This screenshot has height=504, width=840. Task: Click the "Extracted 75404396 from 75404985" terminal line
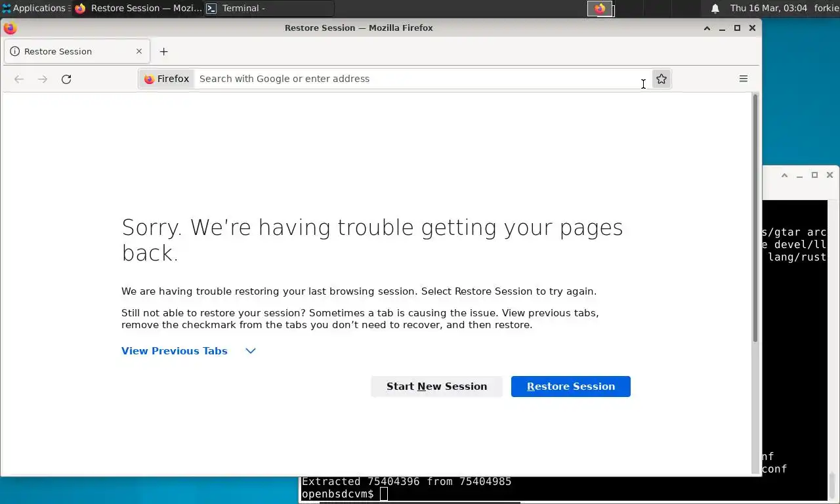[x=406, y=482]
